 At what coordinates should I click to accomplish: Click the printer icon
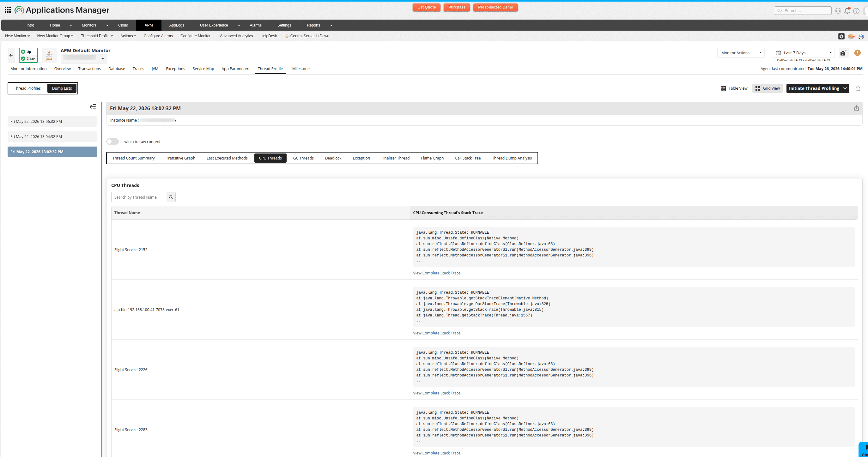tap(861, 36)
